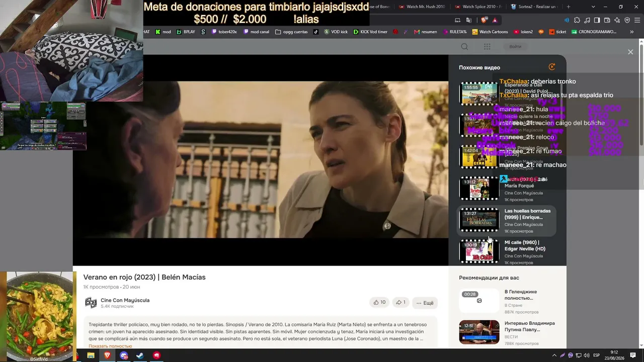Toggle the browser sidebar panel icon

pyautogui.click(x=597, y=20)
